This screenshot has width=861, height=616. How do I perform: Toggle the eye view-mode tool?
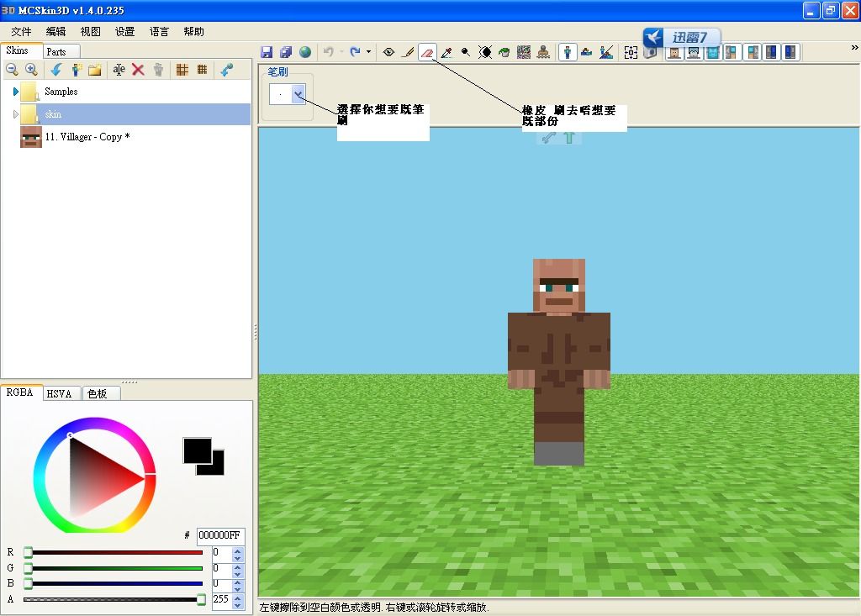coord(388,52)
